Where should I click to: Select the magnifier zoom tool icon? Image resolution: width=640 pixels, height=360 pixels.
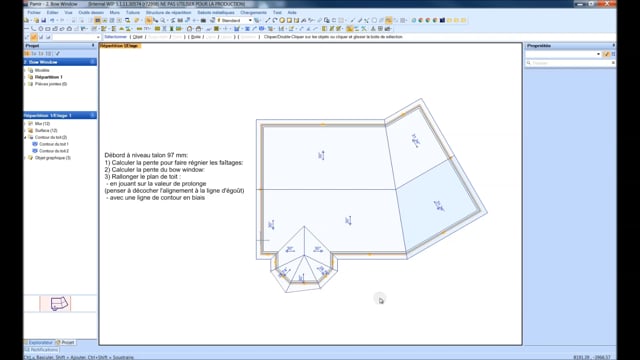coord(163,20)
